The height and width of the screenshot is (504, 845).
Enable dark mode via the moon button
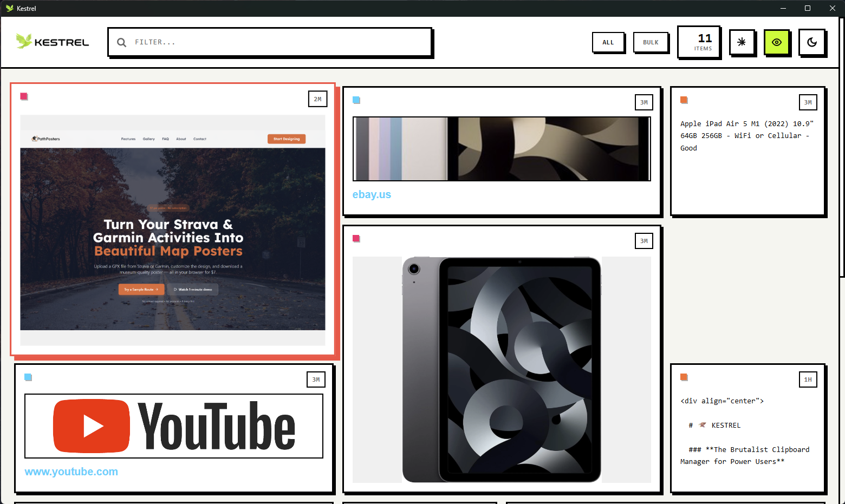pyautogui.click(x=812, y=42)
